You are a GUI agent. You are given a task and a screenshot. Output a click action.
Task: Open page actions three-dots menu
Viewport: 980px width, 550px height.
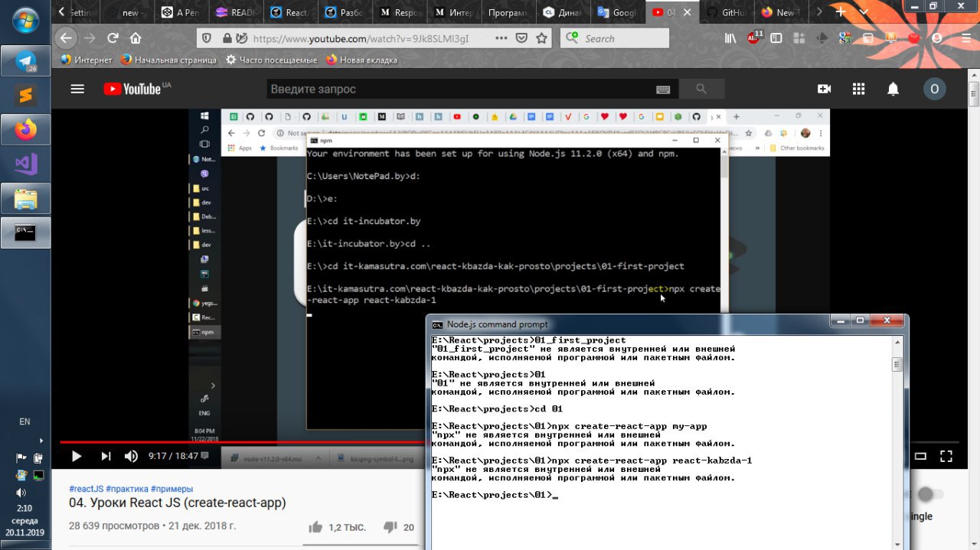coord(501,38)
